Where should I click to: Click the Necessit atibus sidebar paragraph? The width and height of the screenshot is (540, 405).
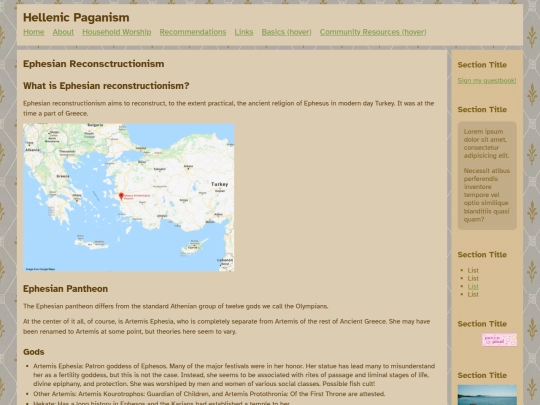pos(487,195)
